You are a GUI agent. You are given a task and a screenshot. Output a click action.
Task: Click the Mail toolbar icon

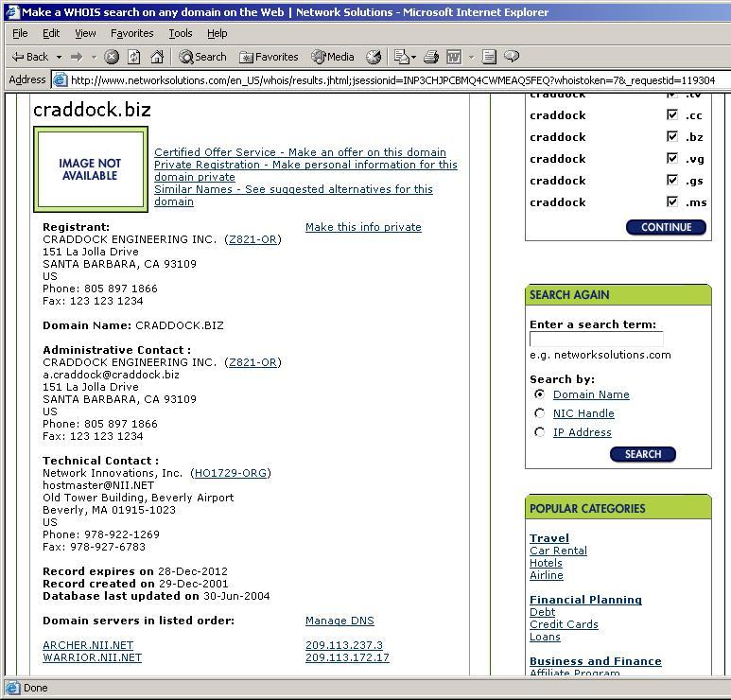click(x=401, y=57)
